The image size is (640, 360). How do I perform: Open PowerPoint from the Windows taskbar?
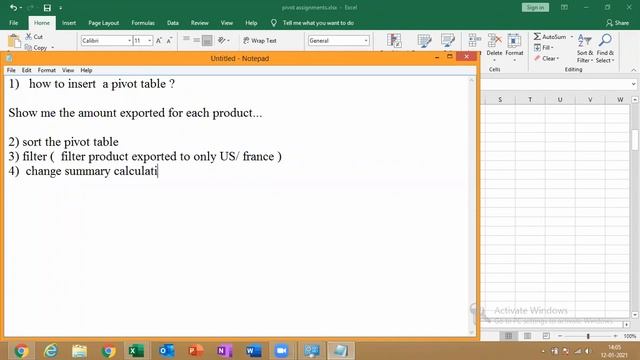click(196, 351)
